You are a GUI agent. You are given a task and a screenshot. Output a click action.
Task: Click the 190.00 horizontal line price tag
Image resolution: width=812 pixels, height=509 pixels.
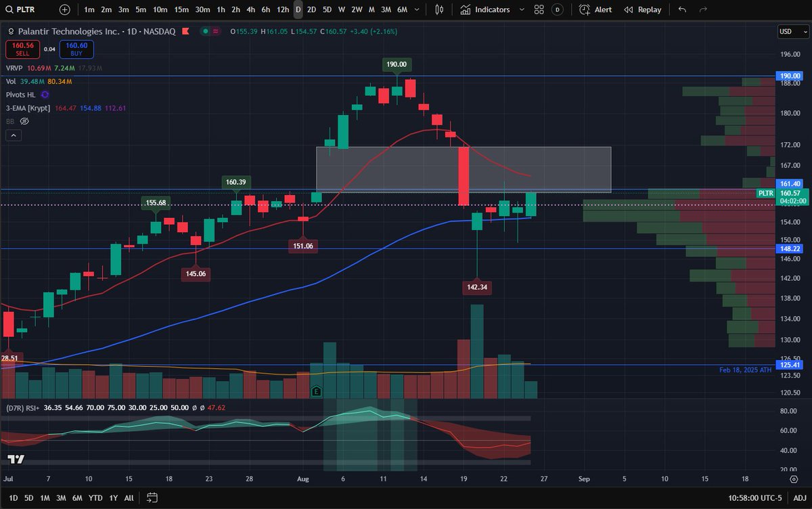coord(789,76)
